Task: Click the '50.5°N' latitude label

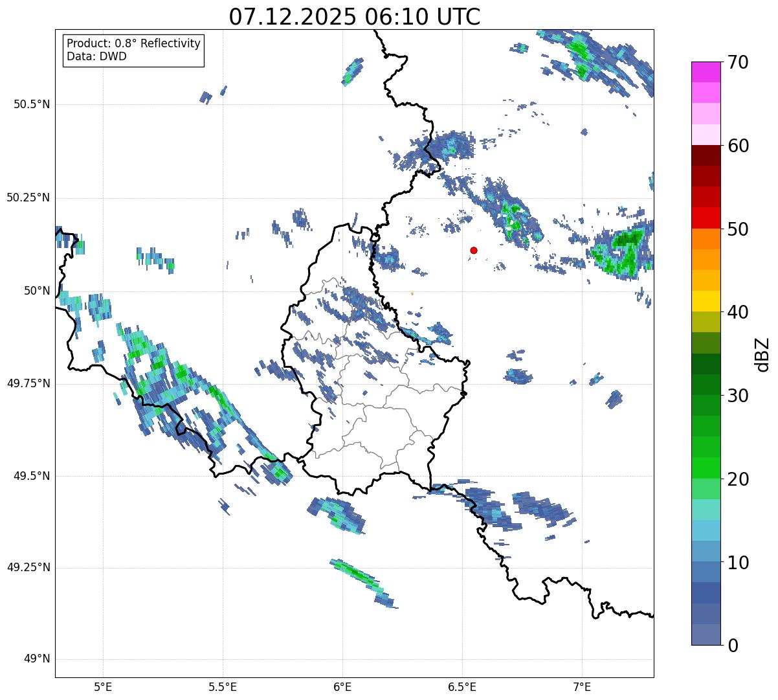Action: pos(32,104)
